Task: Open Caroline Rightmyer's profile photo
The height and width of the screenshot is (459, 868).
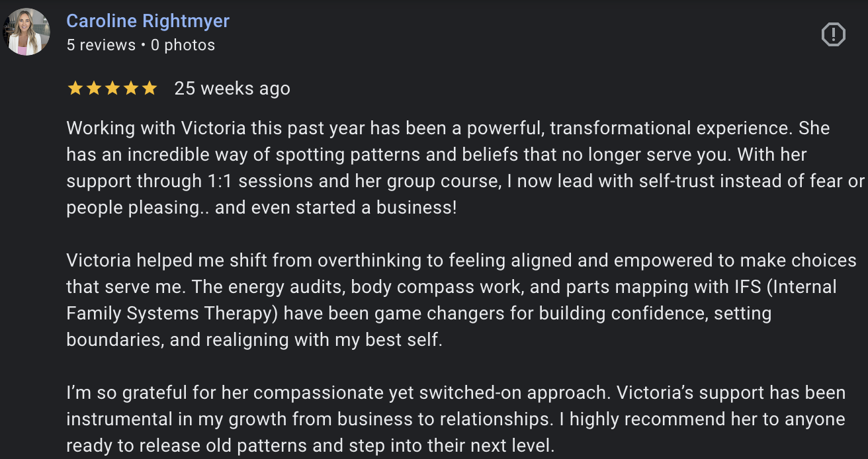Action: pyautogui.click(x=26, y=32)
